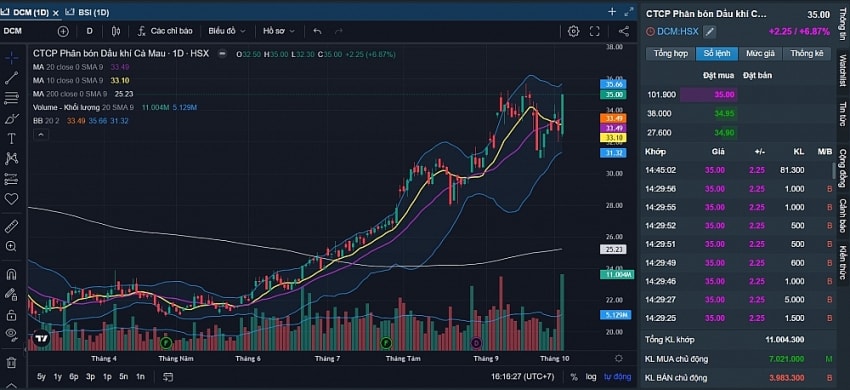Open the Hồ sơ dropdown menu

[x=279, y=31]
